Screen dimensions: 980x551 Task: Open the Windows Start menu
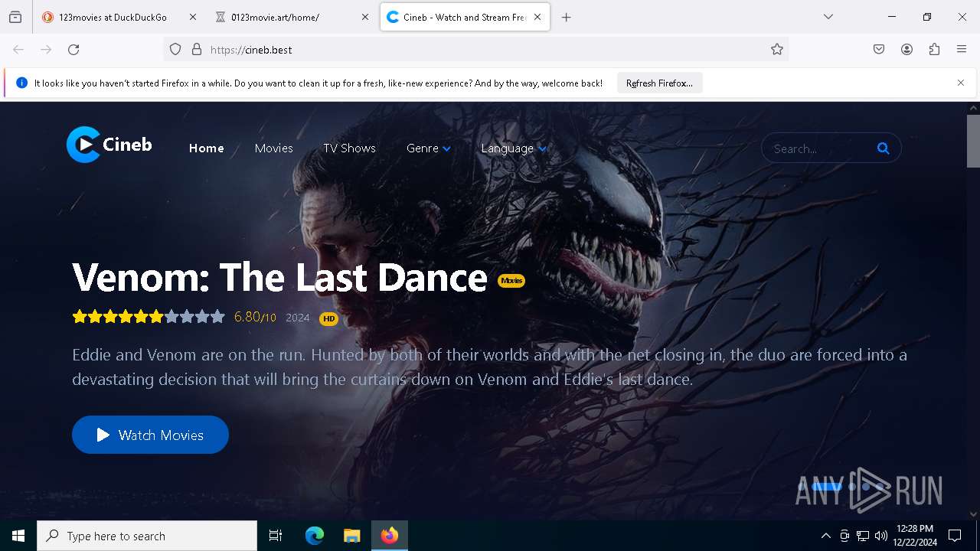coord(18,536)
